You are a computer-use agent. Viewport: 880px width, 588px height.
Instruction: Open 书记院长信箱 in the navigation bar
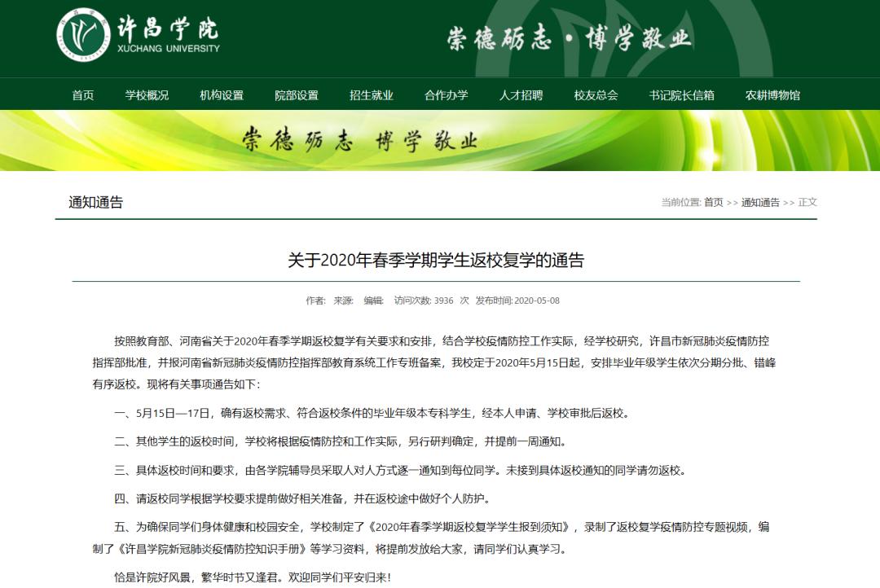(681, 95)
